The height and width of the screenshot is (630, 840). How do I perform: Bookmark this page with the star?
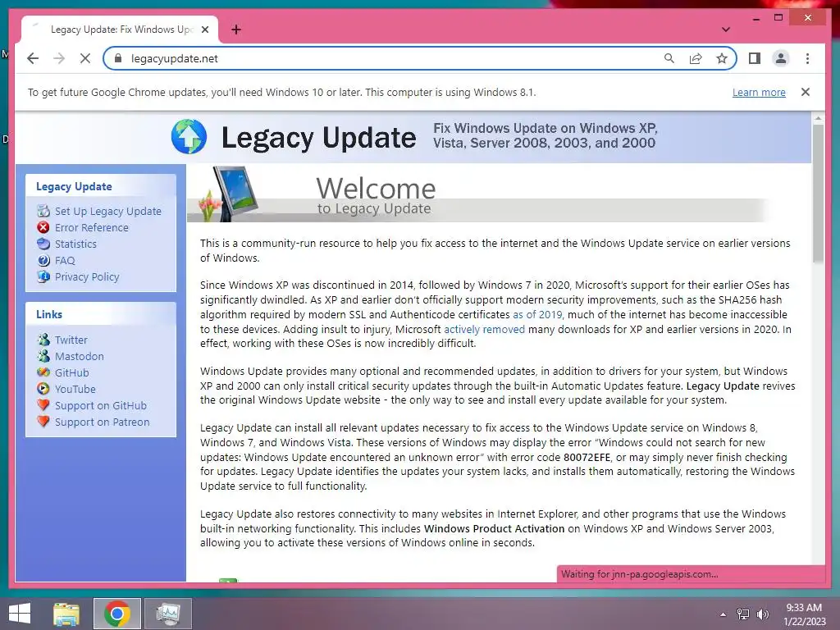[x=722, y=58]
